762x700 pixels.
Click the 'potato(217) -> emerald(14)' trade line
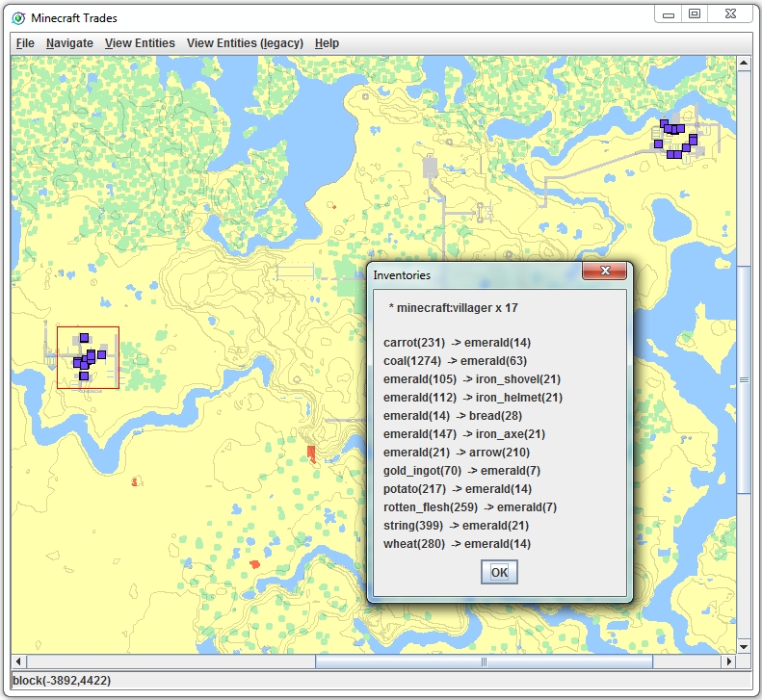(x=458, y=489)
